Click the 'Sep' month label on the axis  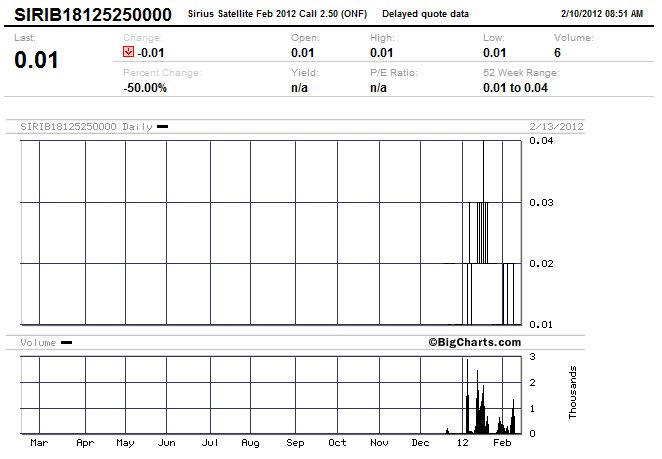[x=295, y=443]
